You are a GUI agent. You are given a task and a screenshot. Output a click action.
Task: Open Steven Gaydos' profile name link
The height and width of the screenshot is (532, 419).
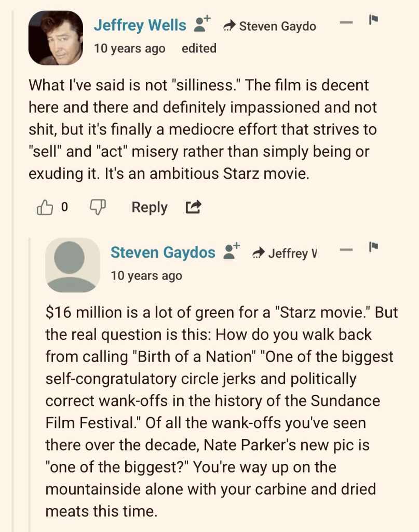click(163, 252)
